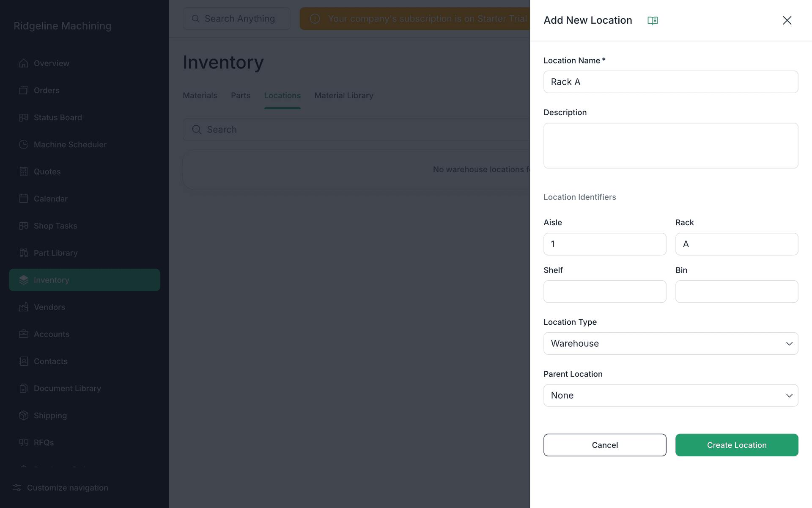Focus the Location Name field

[x=671, y=82]
